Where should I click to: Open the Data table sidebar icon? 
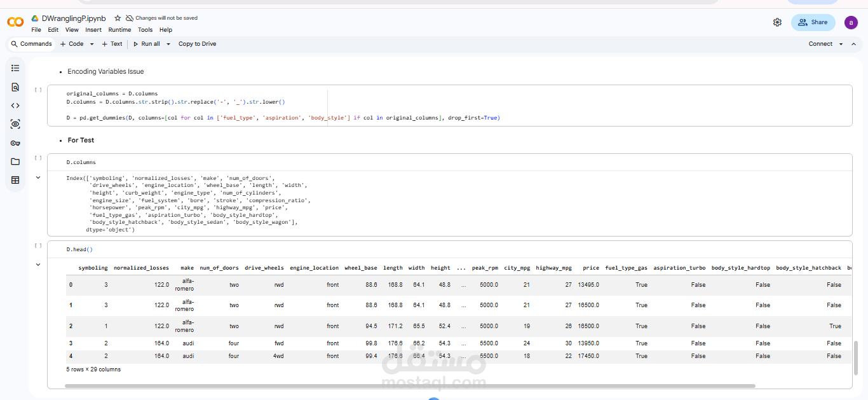(15, 180)
